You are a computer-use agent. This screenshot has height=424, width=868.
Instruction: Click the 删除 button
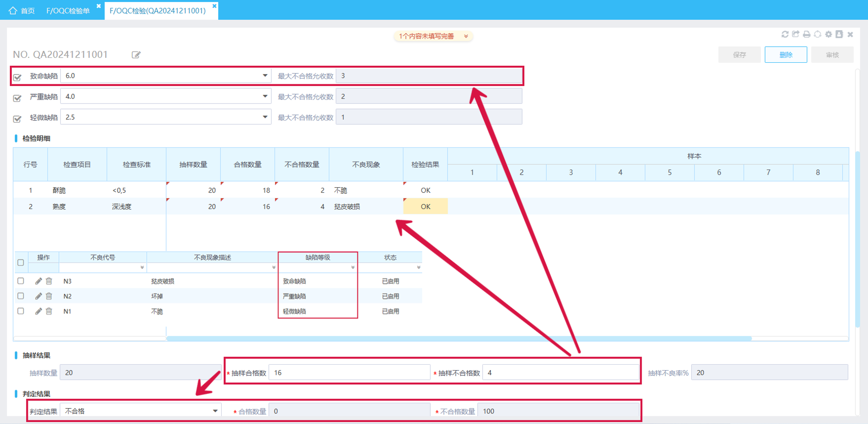coord(786,55)
